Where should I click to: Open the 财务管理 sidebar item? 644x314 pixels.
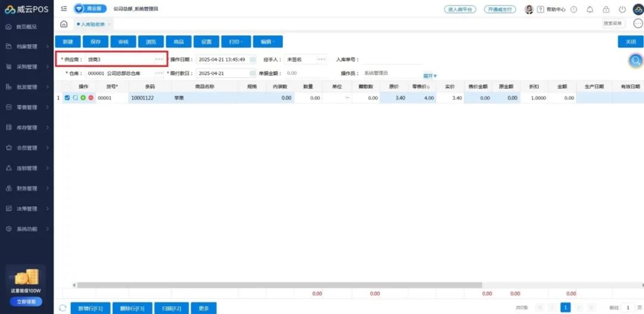27,188
